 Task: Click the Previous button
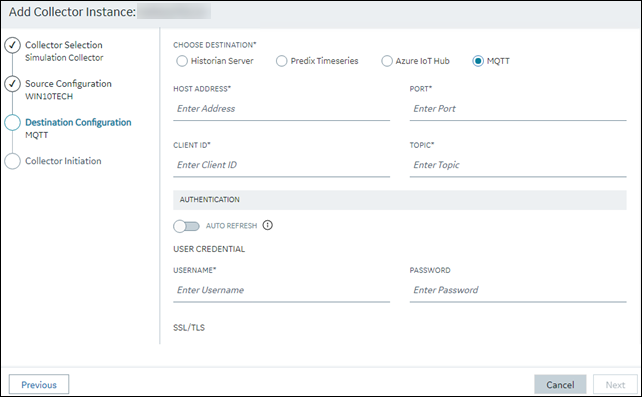tap(39, 385)
